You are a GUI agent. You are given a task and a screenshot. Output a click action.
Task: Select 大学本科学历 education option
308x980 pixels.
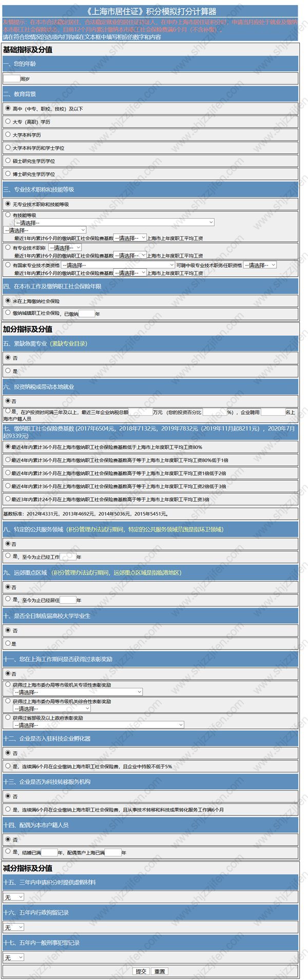pos(8,134)
